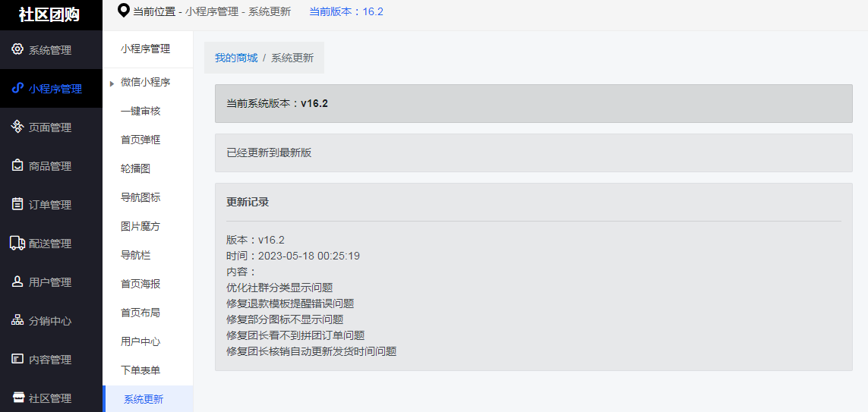Click the time 2023-05-18 00:25:19 line
Screen dimensions: 868x412
point(293,256)
